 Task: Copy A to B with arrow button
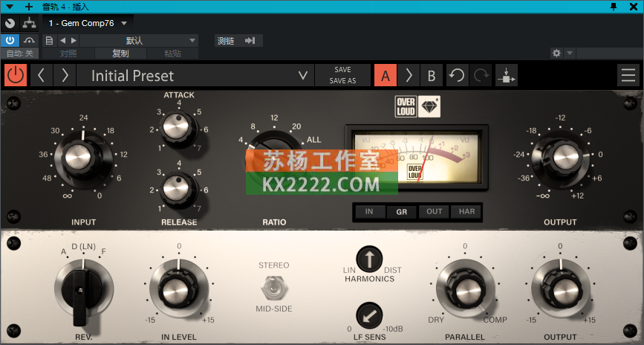409,76
